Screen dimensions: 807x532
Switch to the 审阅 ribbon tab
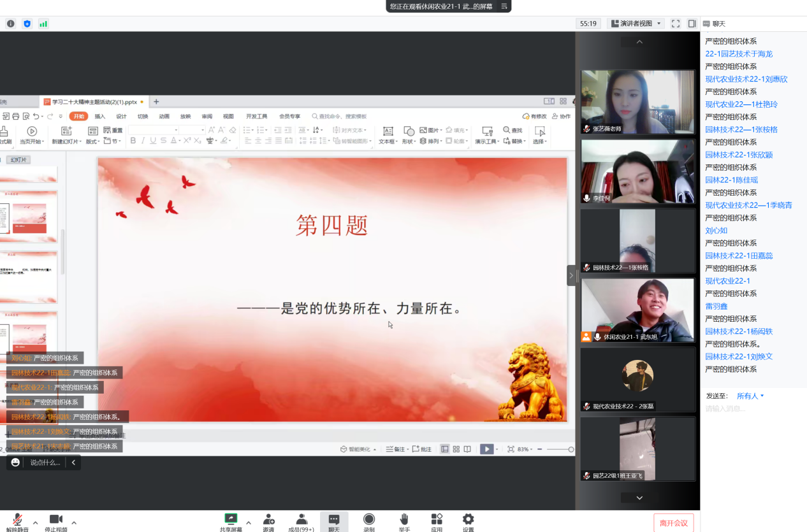point(208,116)
